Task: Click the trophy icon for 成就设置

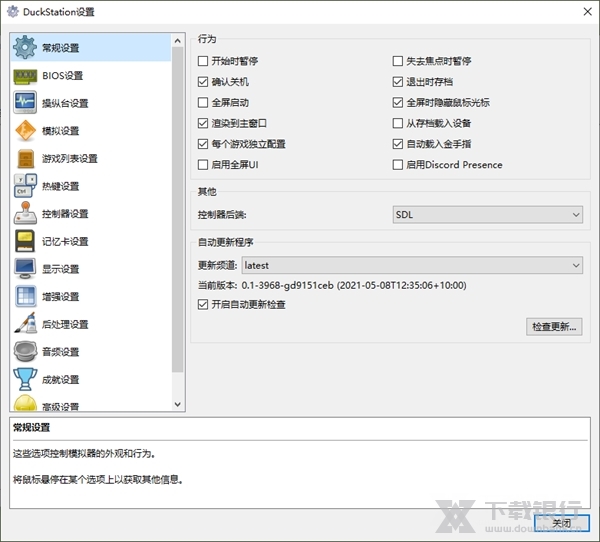Action: pyautogui.click(x=25, y=379)
